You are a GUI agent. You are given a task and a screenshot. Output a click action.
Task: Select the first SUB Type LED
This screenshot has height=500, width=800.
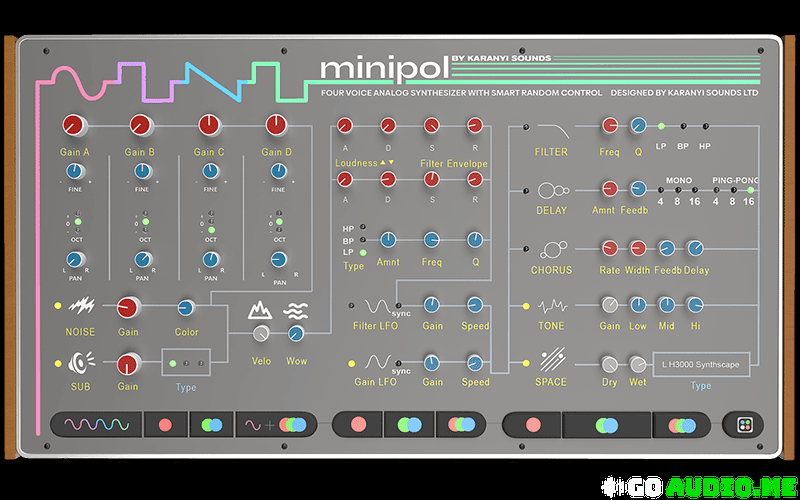(x=172, y=363)
